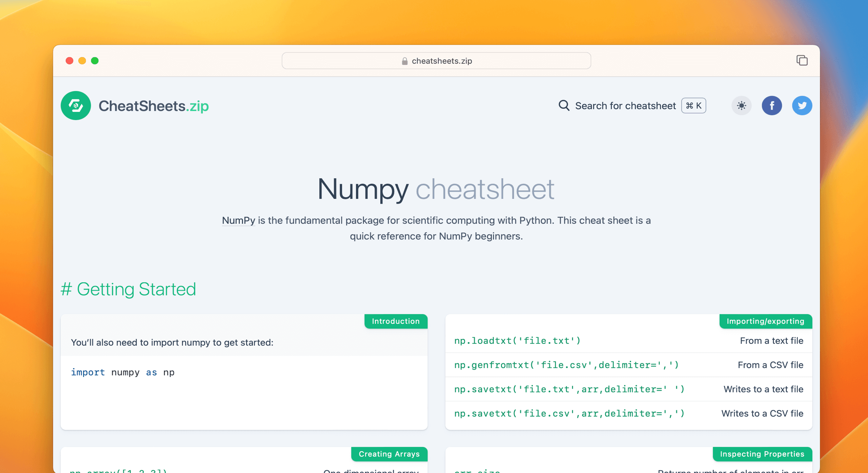Click the CheatSheets.zip logo icon
The width and height of the screenshot is (868, 473).
point(76,106)
